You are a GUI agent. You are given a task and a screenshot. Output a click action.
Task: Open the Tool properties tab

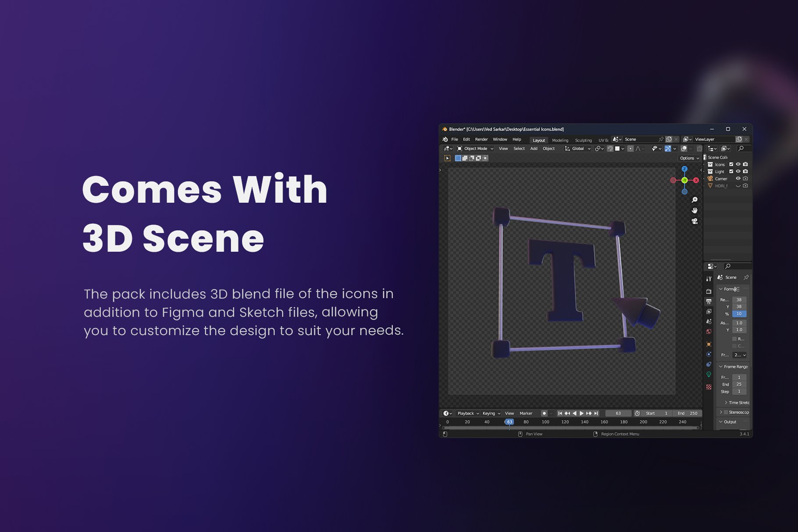[x=709, y=279]
